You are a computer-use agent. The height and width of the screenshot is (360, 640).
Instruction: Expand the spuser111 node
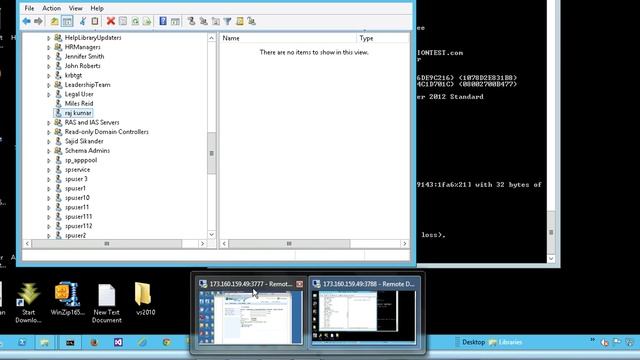49,217
